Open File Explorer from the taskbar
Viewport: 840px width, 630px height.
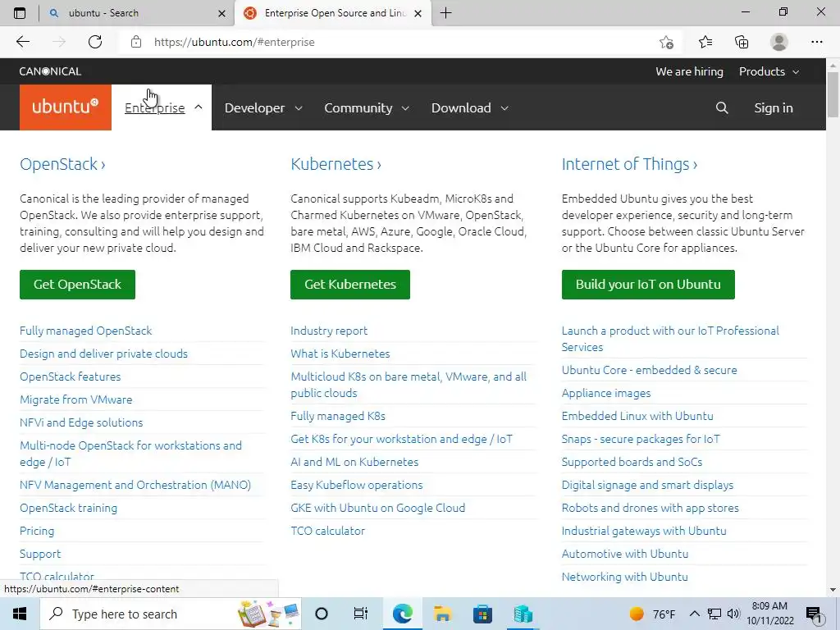[442, 614]
